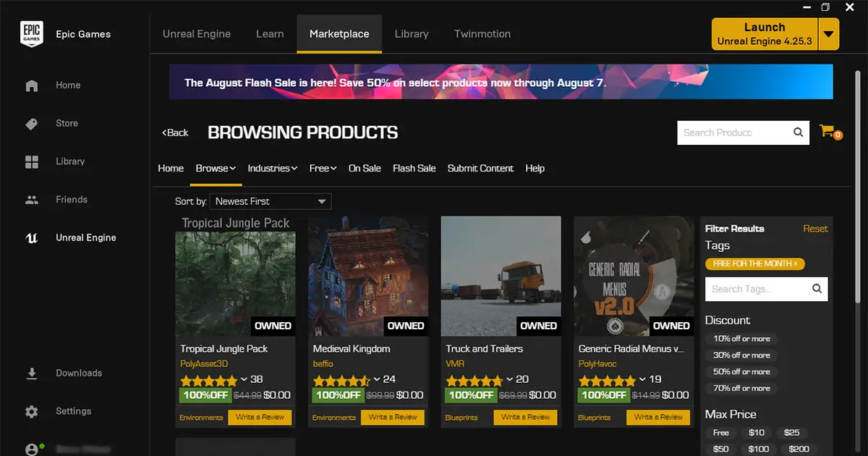
Task: Select the $10 max price filter
Action: pyautogui.click(x=757, y=433)
